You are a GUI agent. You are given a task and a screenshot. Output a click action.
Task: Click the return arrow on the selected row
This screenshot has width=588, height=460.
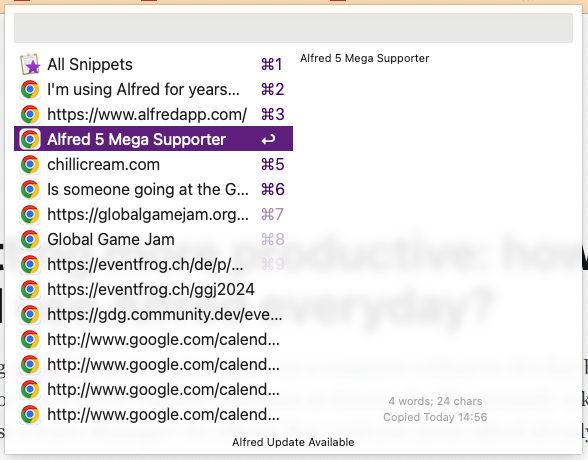click(268, 139)
